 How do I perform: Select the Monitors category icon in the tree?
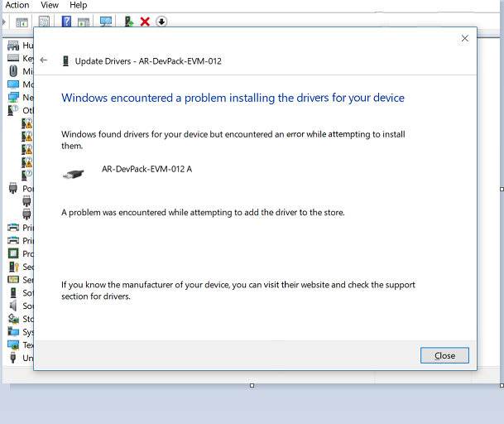coord(13,84)
